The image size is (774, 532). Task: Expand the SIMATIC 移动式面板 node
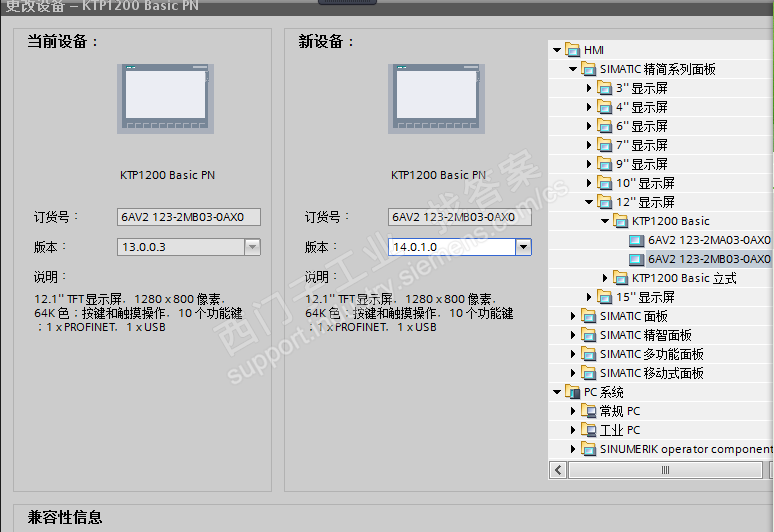click(573, 373)
